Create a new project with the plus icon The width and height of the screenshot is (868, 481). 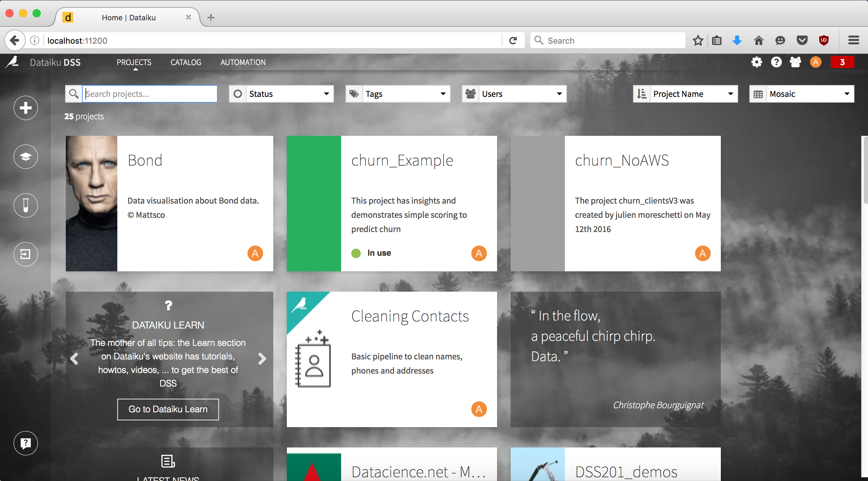pos(26,108)
